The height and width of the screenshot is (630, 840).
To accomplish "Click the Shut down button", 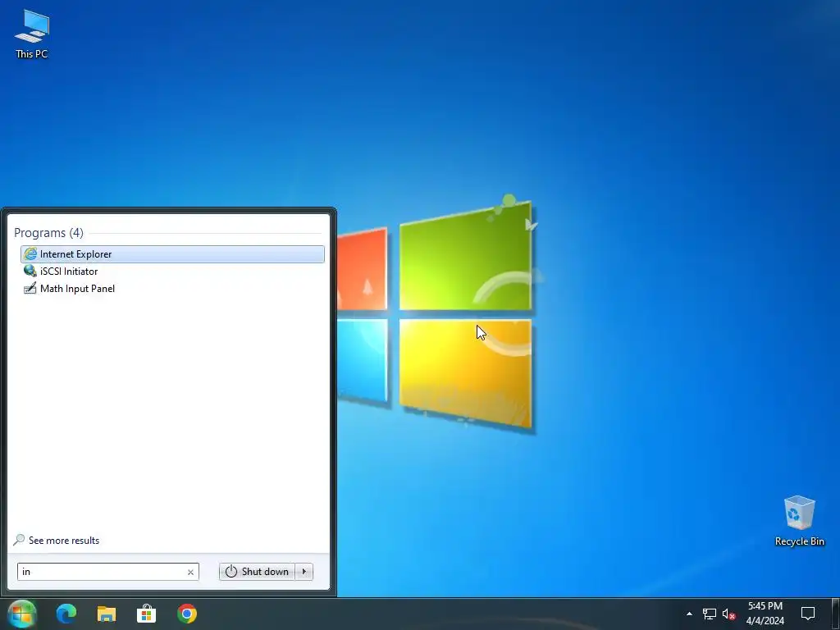I will click(x=257, y=572).
